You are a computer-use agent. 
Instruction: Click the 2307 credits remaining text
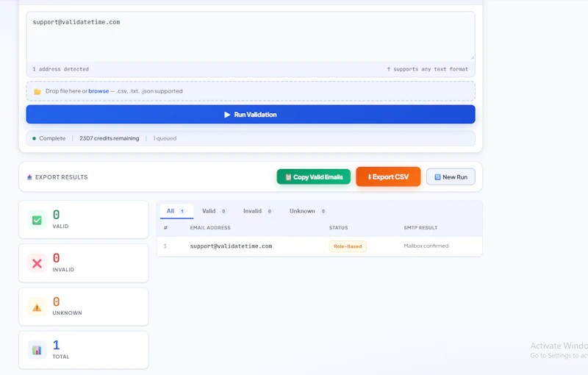click(x=109, y=138)
